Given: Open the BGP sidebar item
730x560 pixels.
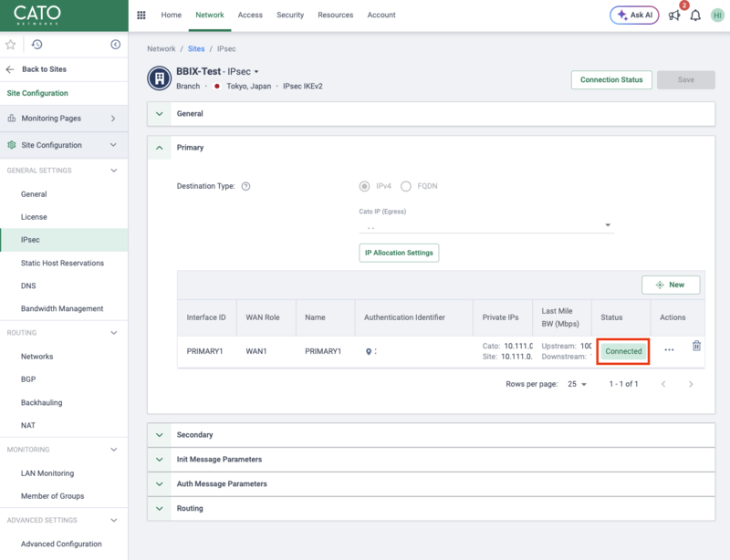Looking at the screenshot, I should pos(28,379).
